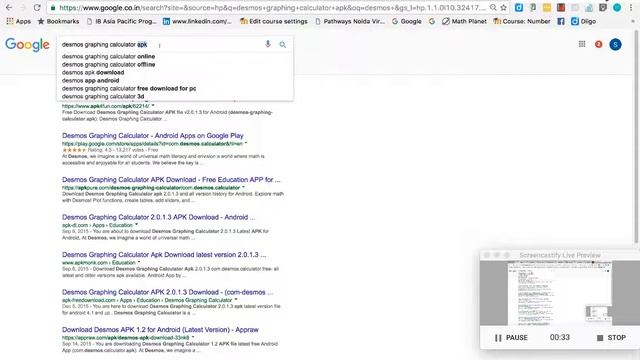
Task: Click the Google logo
Action: (x=27, y=44)
